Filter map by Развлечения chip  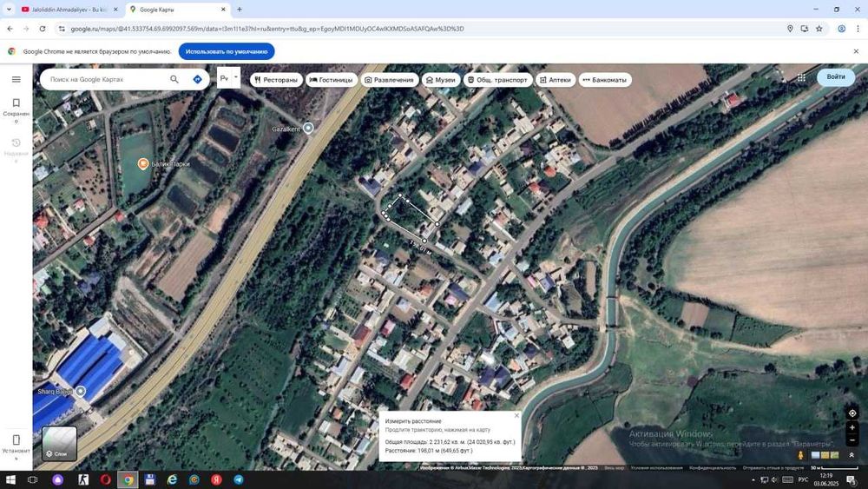389,80
